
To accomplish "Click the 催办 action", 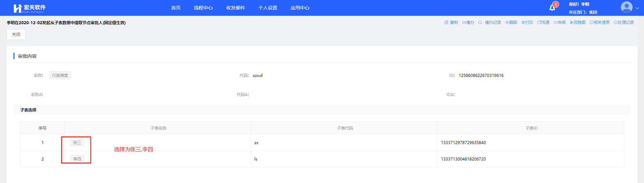I will [x=468, y=22].
